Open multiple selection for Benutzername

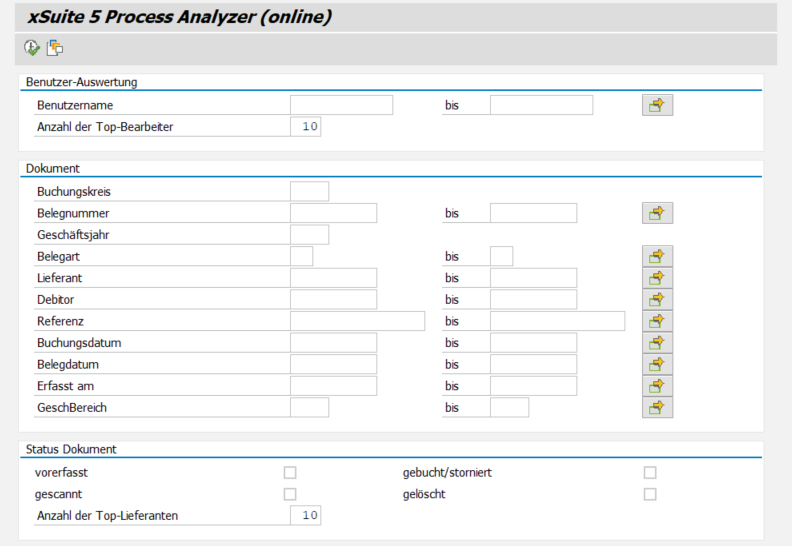[x=657, y=105]
